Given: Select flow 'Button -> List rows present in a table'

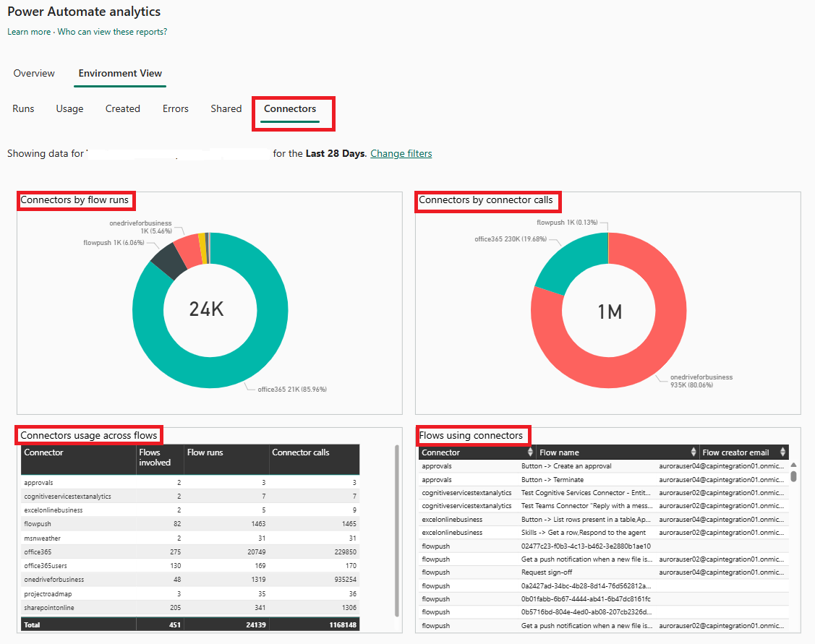Looking at the screenshot, I should 586,520.
